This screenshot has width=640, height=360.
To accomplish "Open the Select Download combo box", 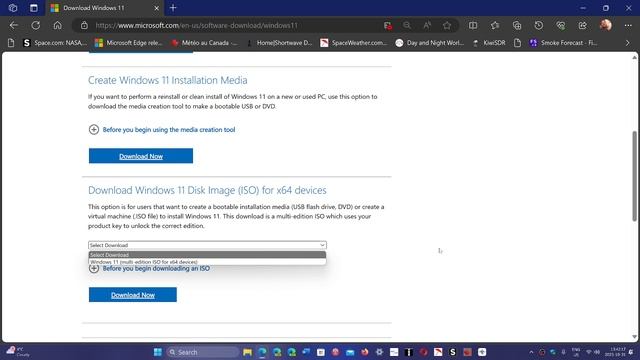I will [207, 245].
